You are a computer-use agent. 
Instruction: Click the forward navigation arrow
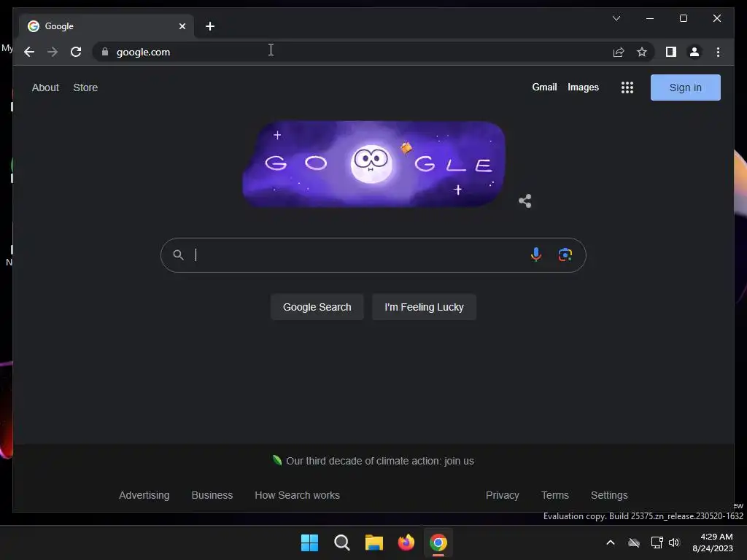point(53,52)
